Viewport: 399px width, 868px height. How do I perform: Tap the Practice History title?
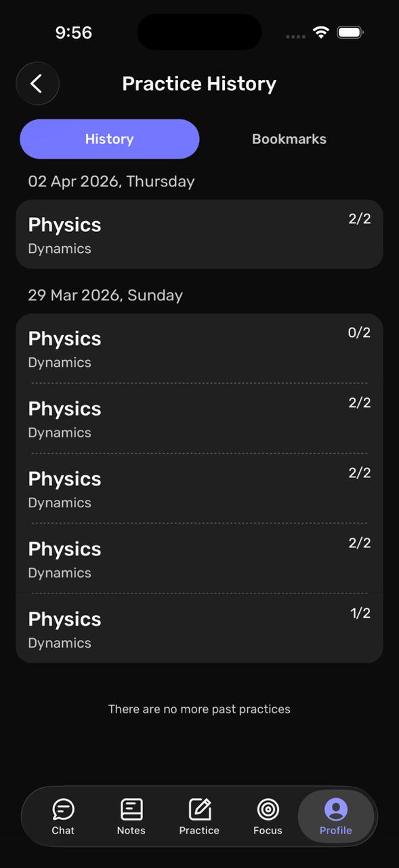click(x=199, y=83)
